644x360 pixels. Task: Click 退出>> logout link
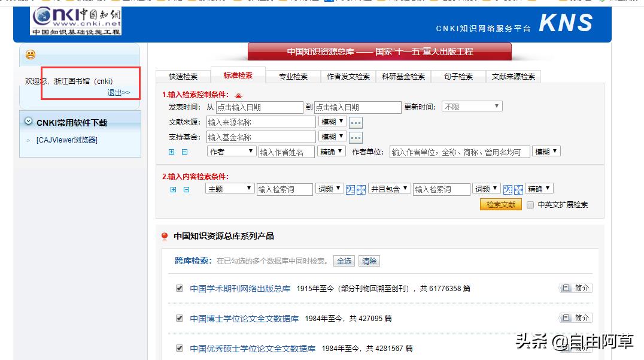click(119, 93)
